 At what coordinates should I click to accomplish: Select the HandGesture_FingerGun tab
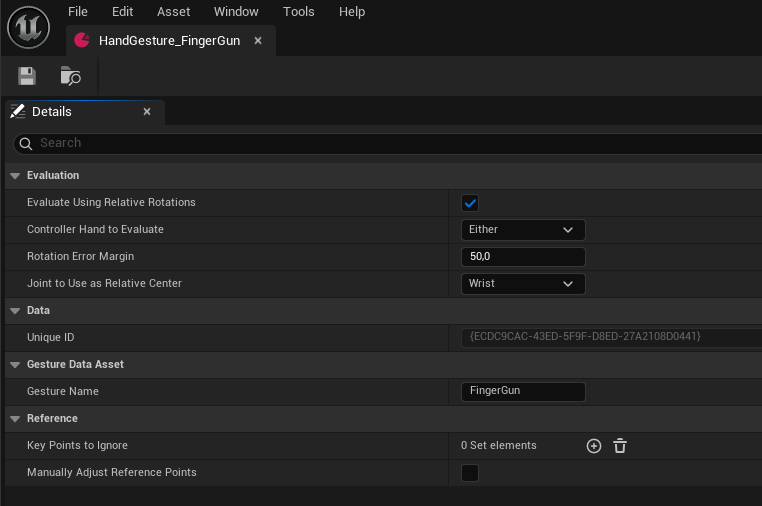click(169, 41)
